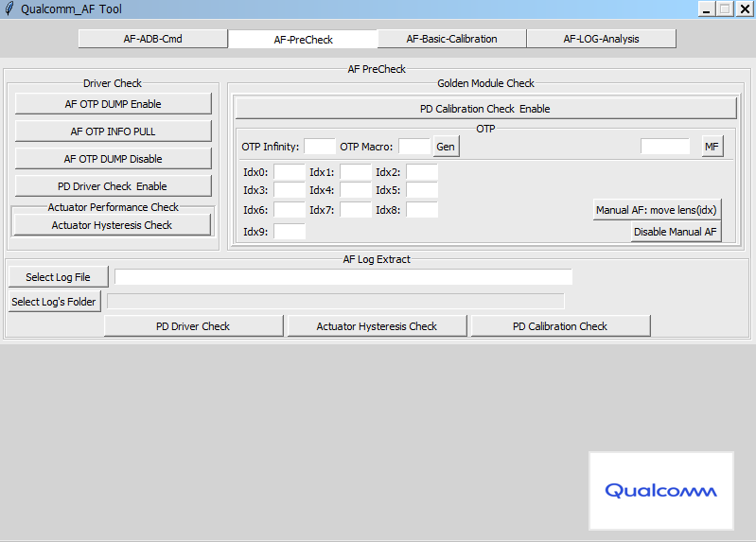This screenshot has height=542, width=756.
Task: Click AF OTP DUMP Disable
Action: coord(113,159)
